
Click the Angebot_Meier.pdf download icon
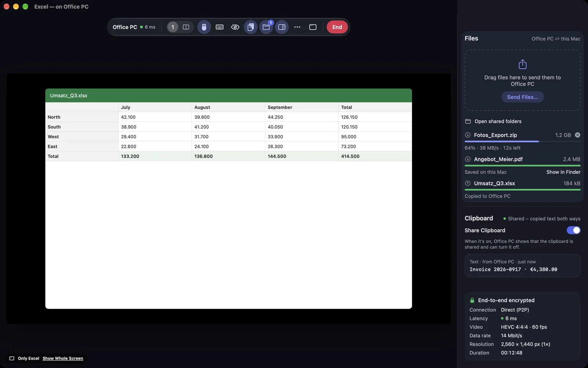coord(468,159)
